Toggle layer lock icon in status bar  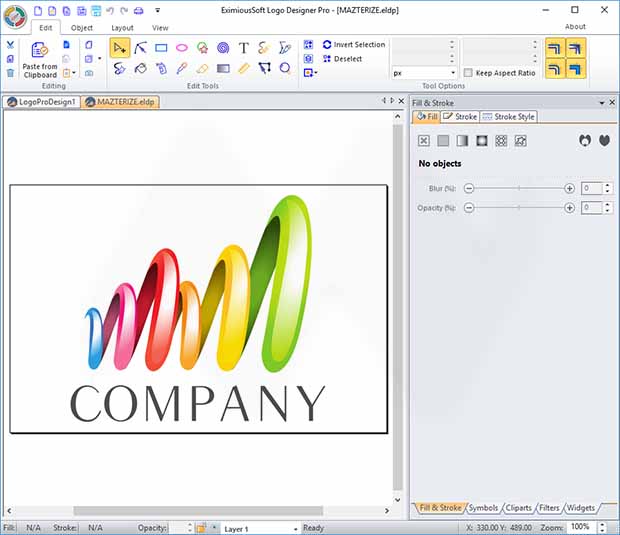pos(201,528)
